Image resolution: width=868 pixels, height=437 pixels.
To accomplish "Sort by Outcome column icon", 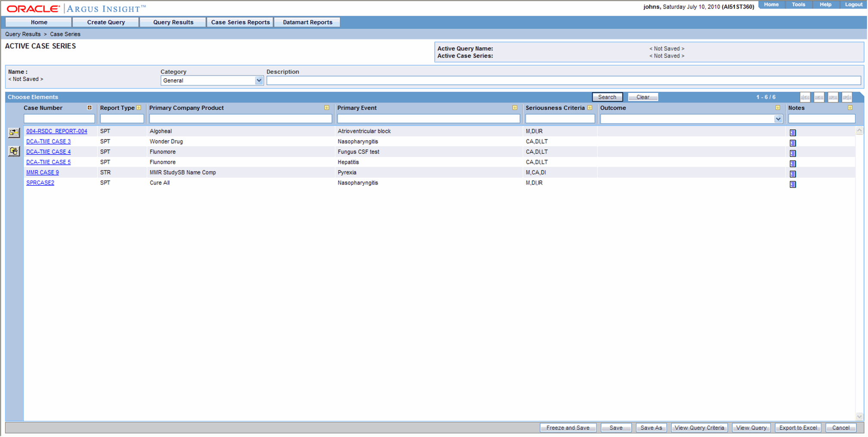I will (778, 108).
